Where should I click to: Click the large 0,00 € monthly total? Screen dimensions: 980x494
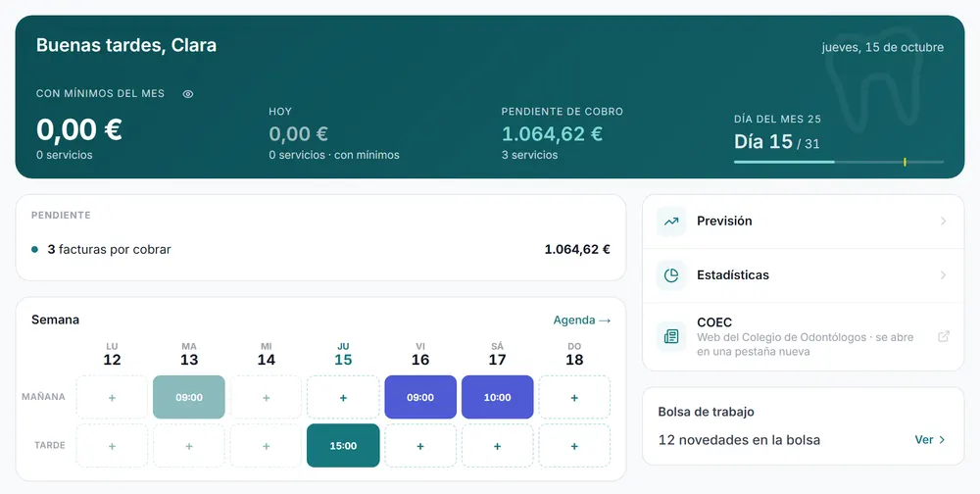click(78, 129)
